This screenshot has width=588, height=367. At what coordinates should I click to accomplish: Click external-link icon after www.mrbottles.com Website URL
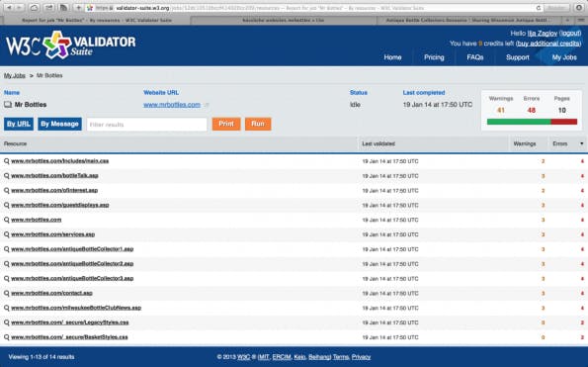(x=207, y=105)
